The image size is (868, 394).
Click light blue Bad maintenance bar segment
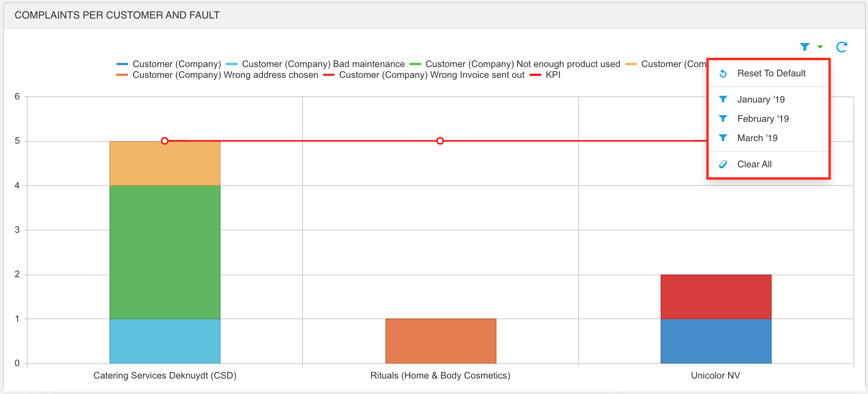point(165,341)
